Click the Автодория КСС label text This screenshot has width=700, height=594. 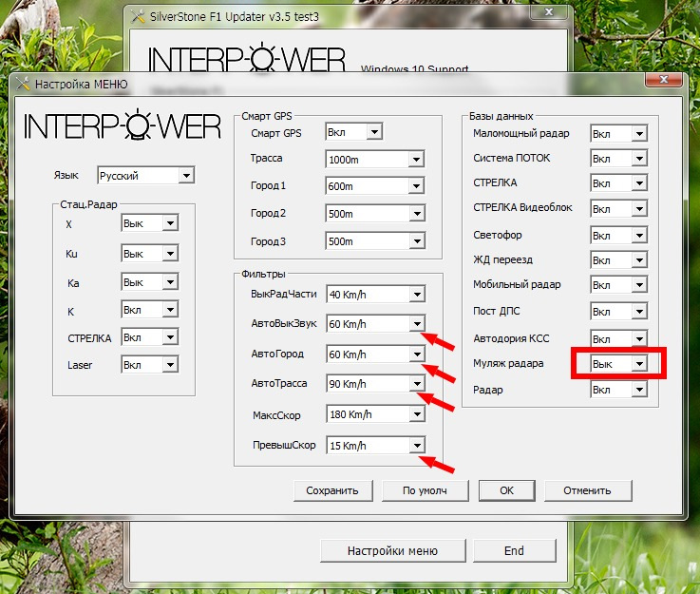511,338
